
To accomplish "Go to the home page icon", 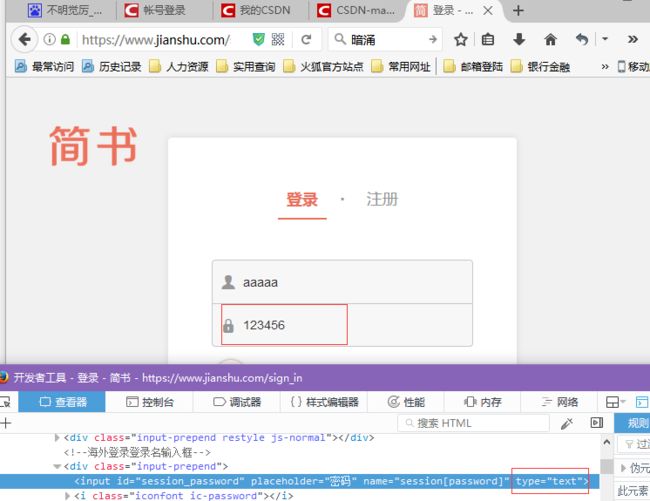I will (550, 39).
